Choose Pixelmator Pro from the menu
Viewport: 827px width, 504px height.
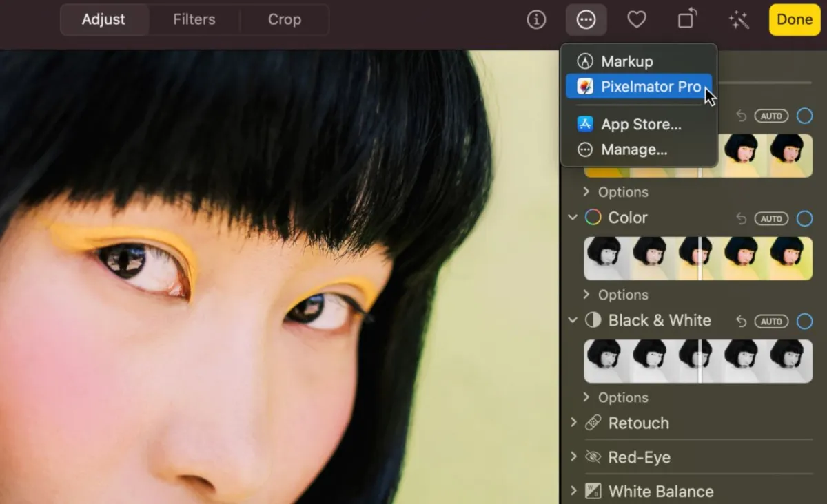[639, 87]
